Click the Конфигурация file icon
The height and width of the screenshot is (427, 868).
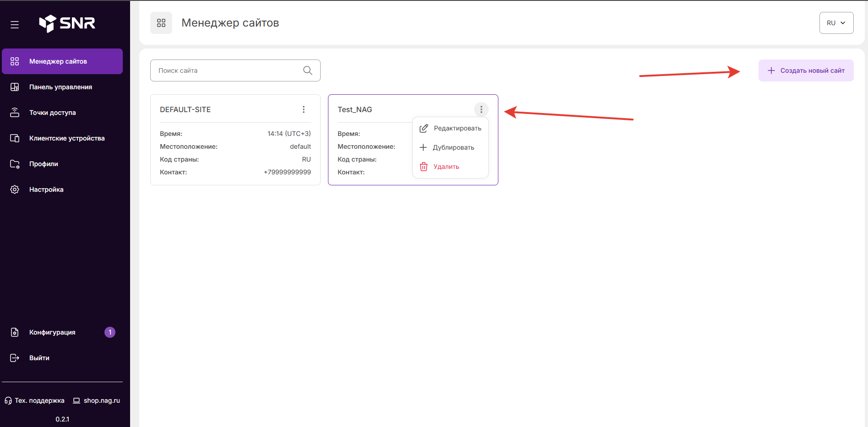coord(15,332)
